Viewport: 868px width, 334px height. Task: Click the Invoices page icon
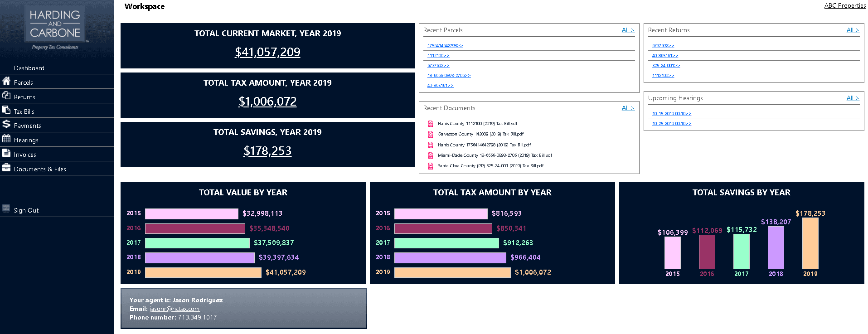click(x=6, y=153)
